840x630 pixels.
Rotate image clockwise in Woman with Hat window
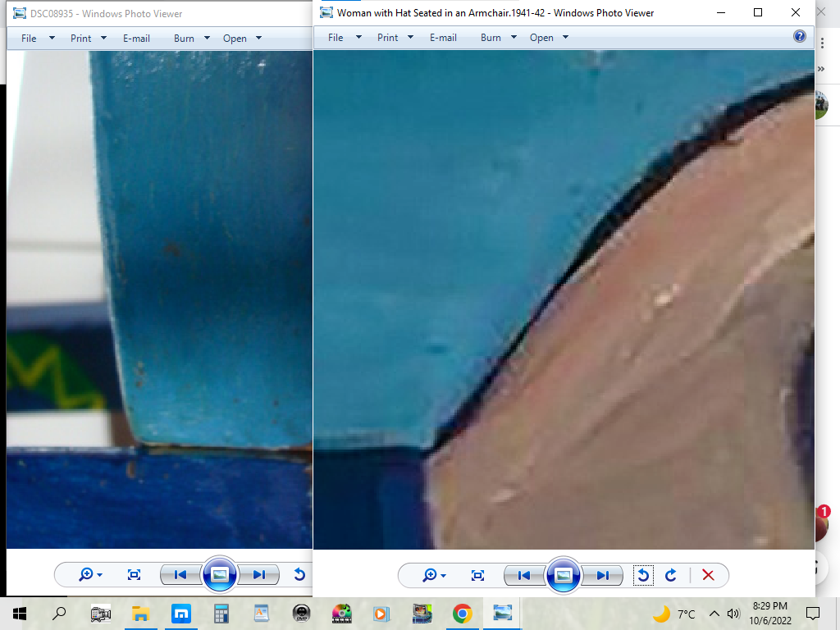tap(671, 575)
